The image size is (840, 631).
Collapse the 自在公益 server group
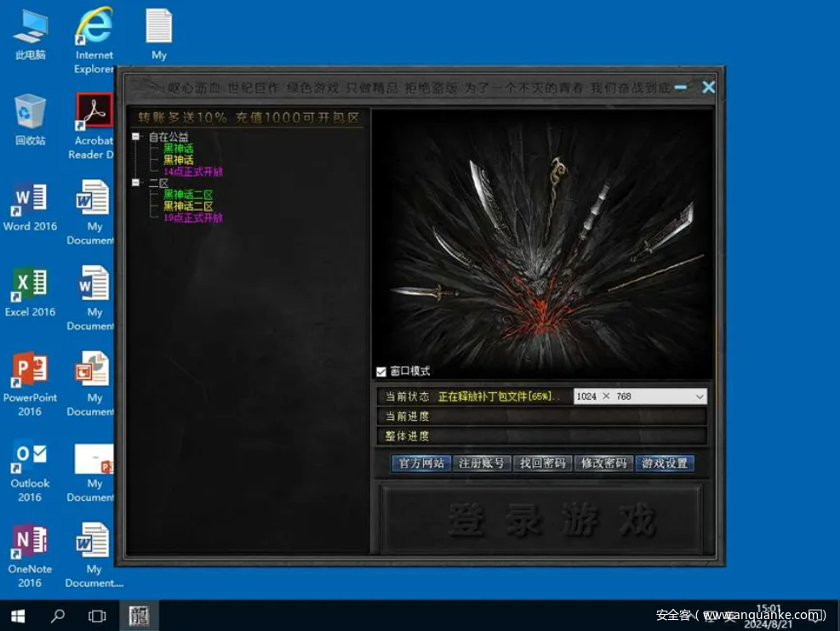[135, 136]
